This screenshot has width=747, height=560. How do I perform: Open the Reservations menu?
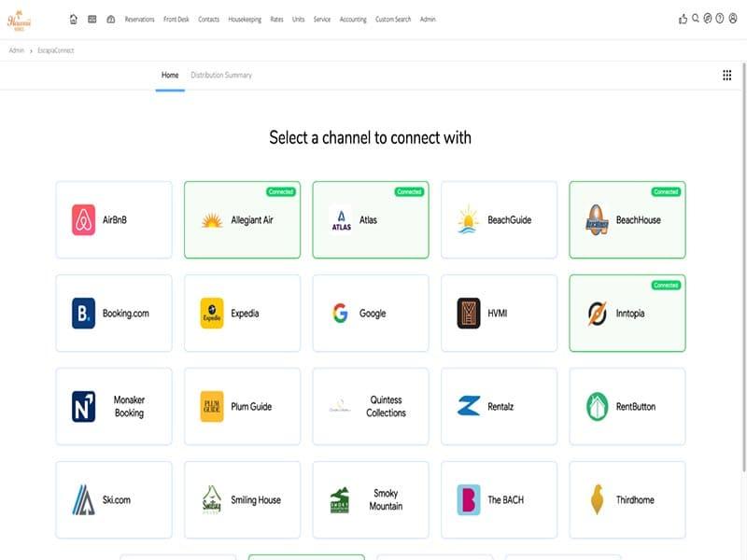[139, 20]
